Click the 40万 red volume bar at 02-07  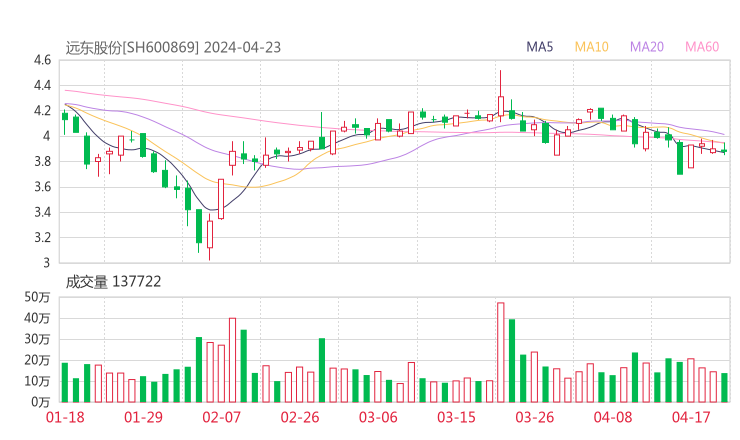pyautogui.click(x=233, y=360)
